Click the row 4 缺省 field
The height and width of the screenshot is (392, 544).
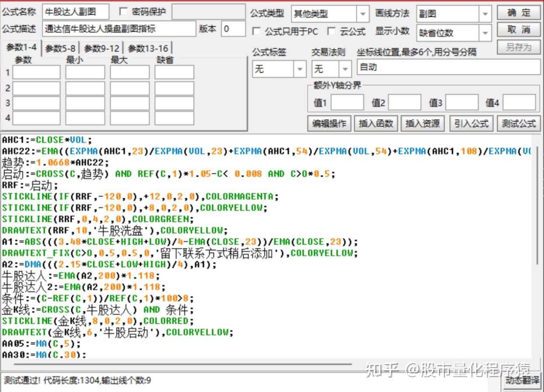[x=174, y=118]
